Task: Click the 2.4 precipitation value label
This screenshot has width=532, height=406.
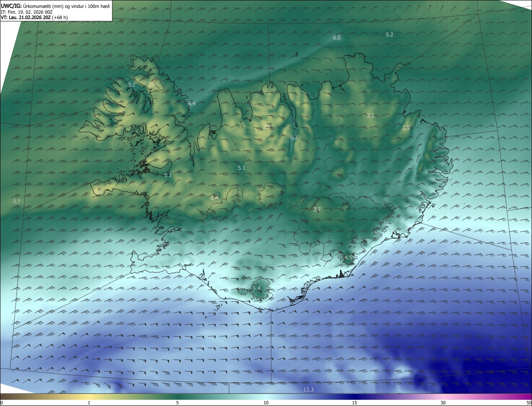Action: pyautogui.click(x=214, y=198)
